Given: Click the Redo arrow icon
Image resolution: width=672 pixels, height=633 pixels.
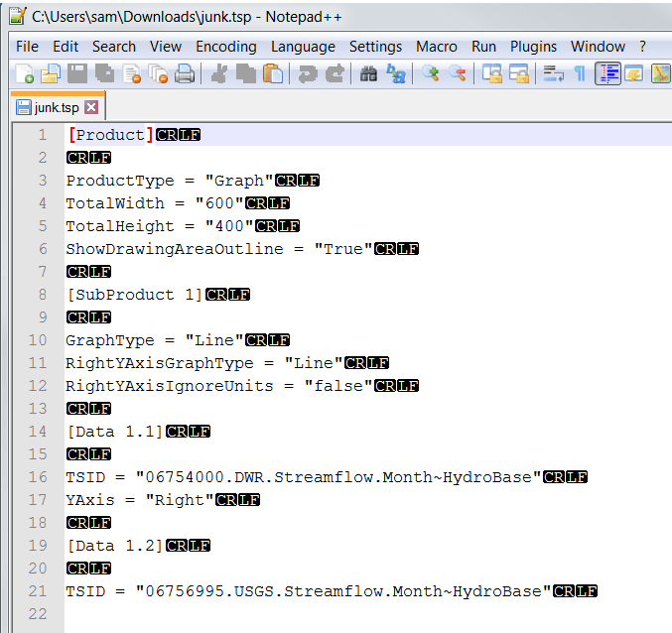Looking at the screenshot, I should click(335, 73).
